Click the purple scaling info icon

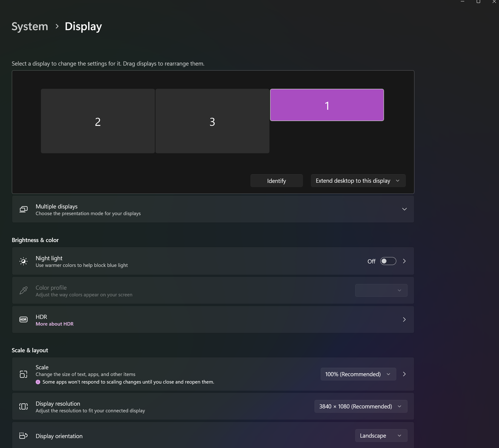38,382
